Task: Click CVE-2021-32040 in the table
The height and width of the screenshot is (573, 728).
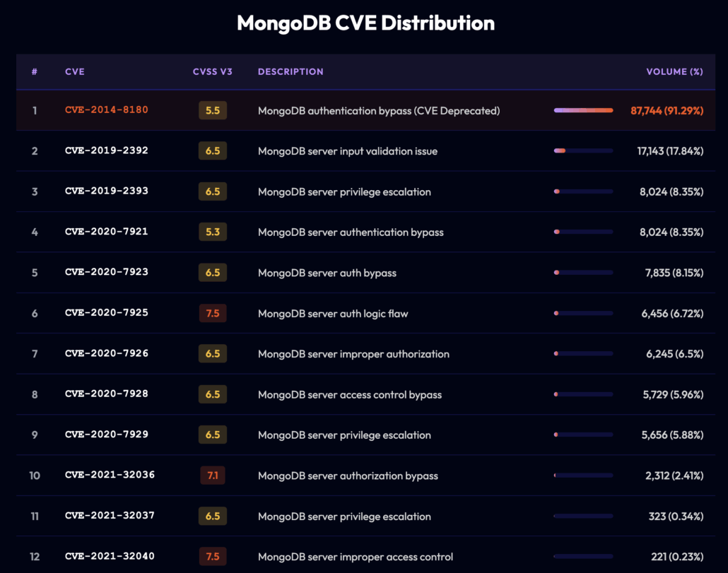Action: coord(110,557)
